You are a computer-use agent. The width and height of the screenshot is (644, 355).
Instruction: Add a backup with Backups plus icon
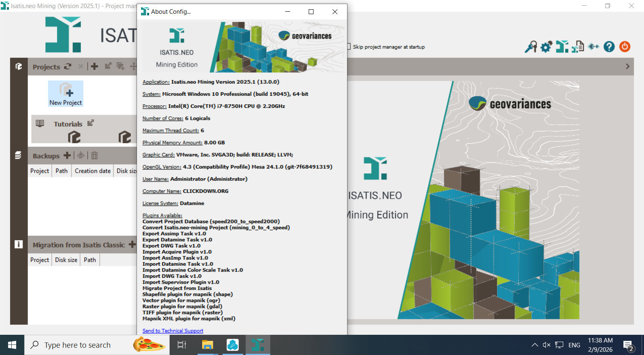pos(67,155)
